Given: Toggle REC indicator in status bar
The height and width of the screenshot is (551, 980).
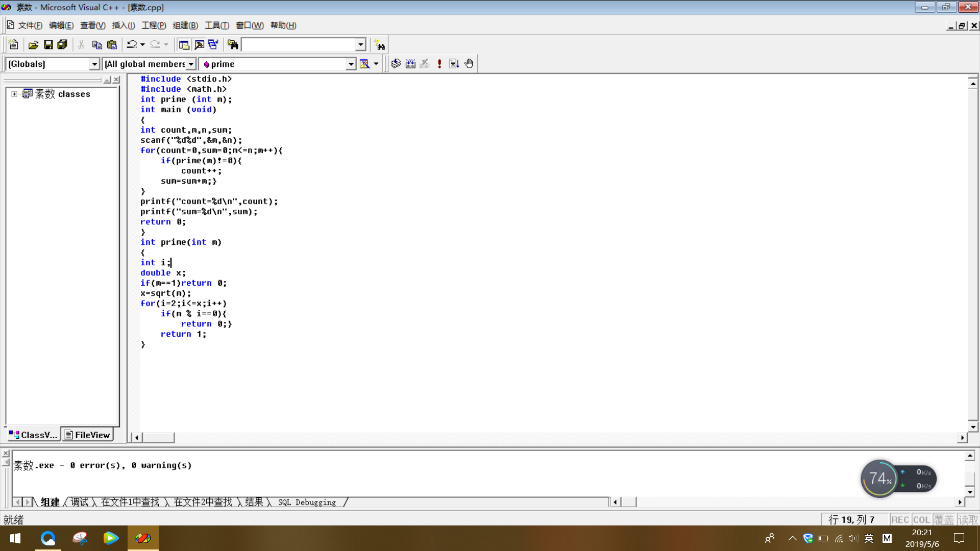Looking at the screenshot, I should [x=900, y=519].
